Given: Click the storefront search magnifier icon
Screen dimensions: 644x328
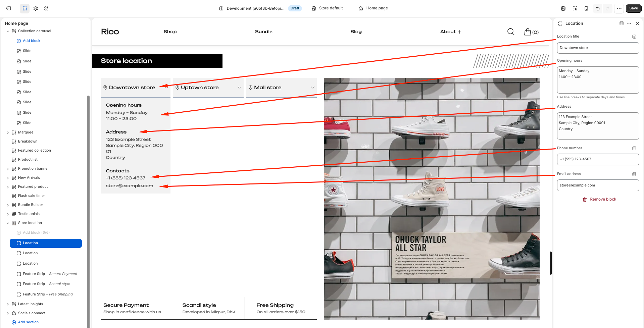Looking at the screenshot, I should click(511, 32).
